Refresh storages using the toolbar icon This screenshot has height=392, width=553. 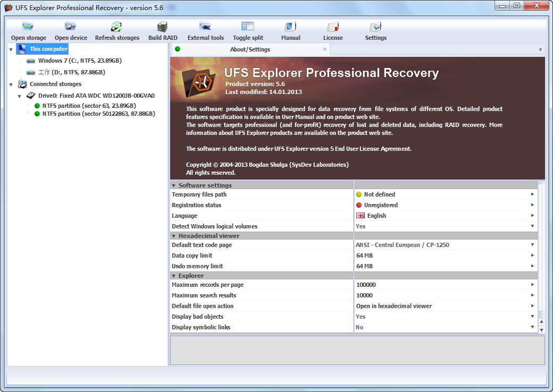[x=116, y=27]
